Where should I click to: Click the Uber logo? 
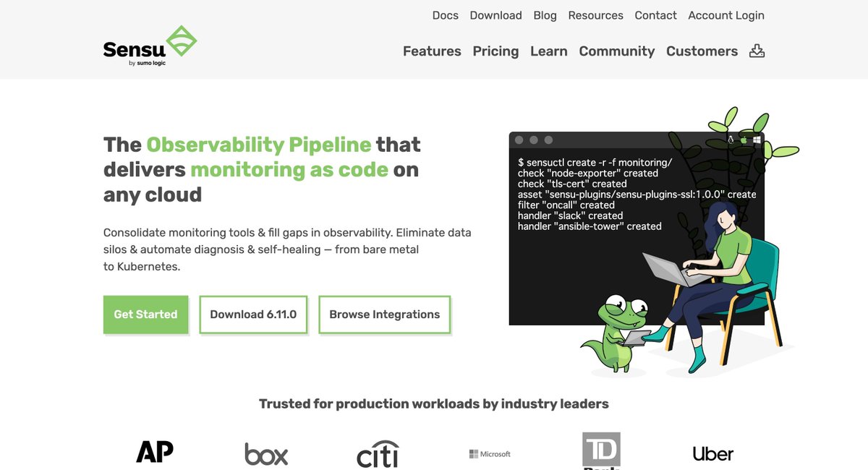pos(712,454)
